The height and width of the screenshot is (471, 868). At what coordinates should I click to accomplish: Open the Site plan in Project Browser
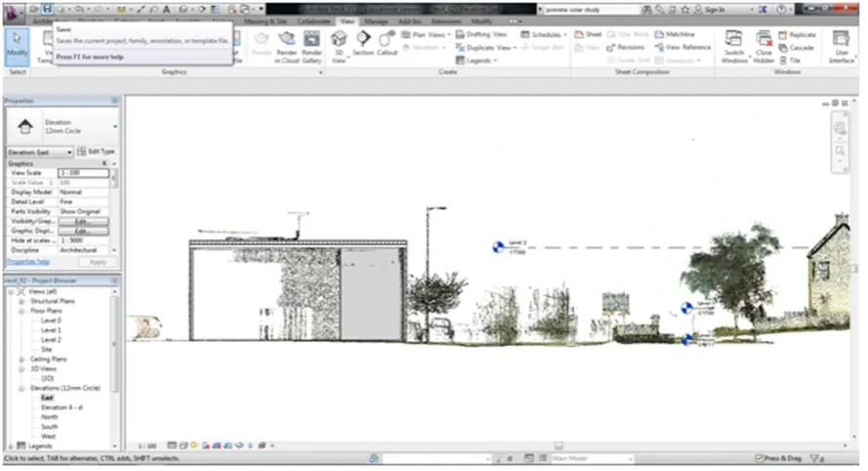tap(47, 350)
